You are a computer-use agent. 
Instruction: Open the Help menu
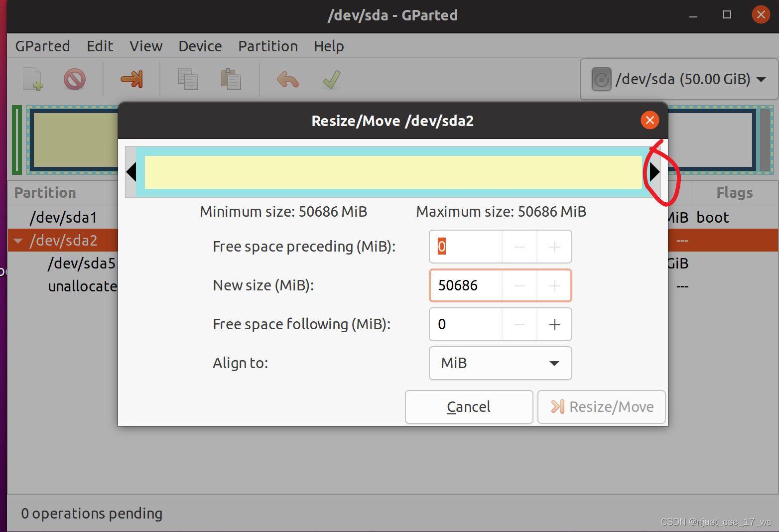click(329, 46)
